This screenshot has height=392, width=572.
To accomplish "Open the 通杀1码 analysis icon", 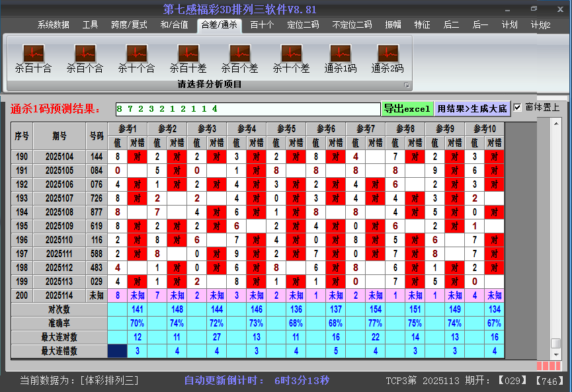I will 341,59.
